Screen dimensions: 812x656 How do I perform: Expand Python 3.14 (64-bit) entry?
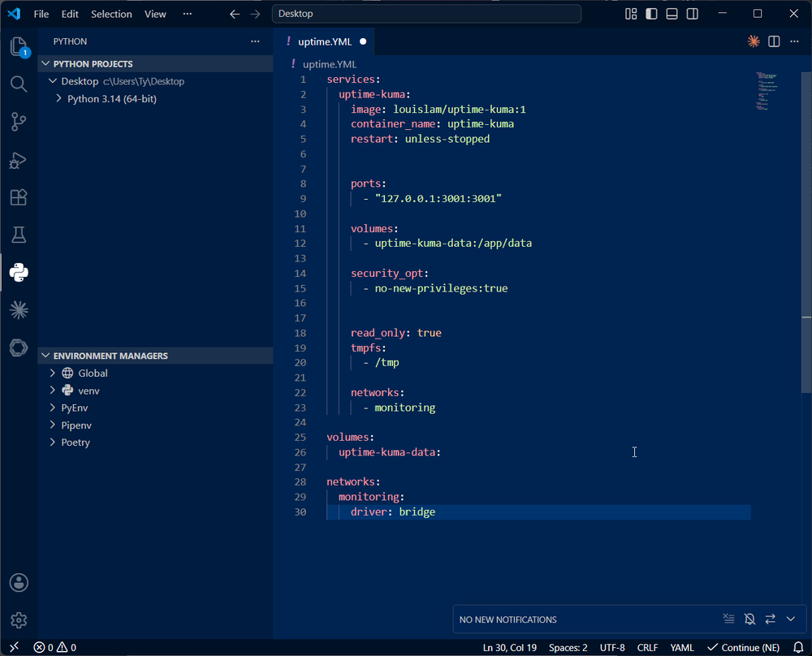point(58,98)
